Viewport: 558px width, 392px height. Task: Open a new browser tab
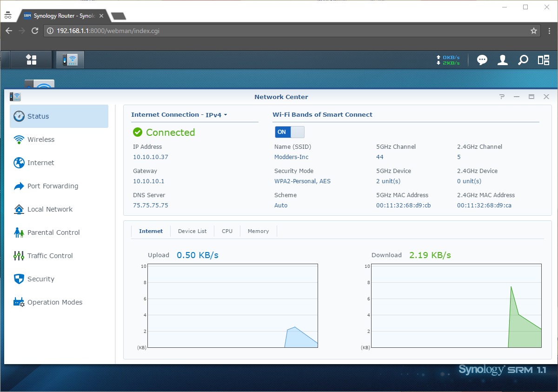[x=119, y=16]
